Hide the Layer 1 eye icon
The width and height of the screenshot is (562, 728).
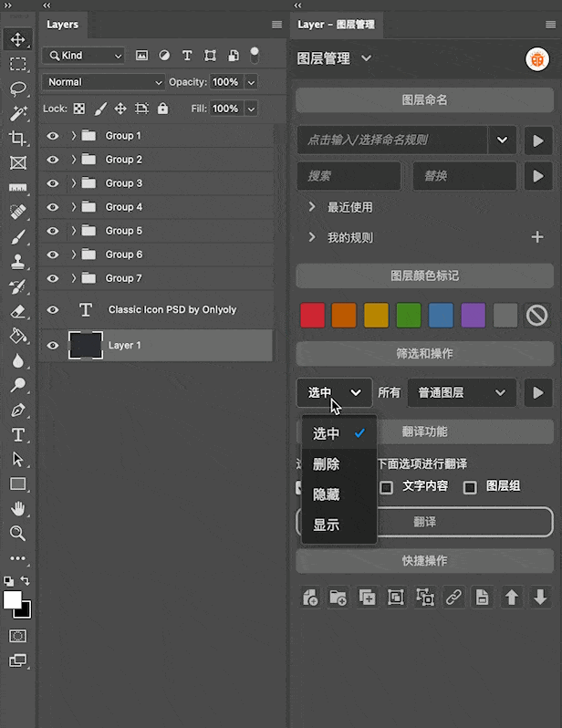pyautogui.click(x=53, y=346)
